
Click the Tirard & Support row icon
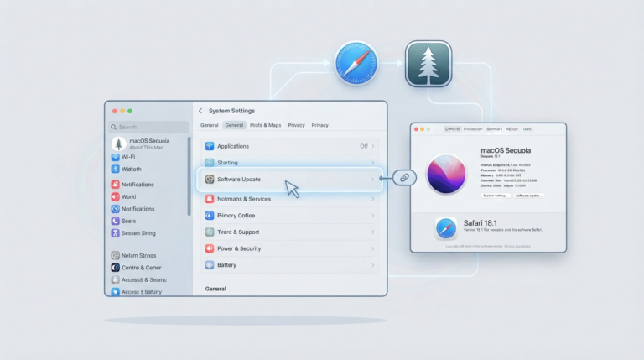210,232
